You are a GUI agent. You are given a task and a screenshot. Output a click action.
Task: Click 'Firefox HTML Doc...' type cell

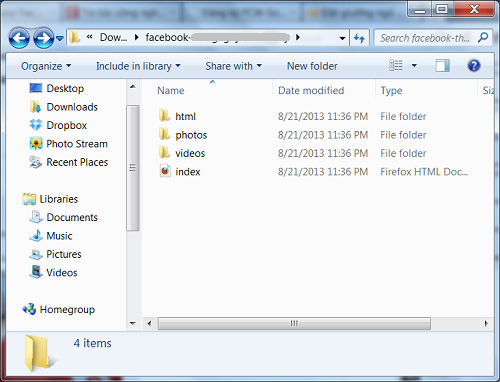424,172
